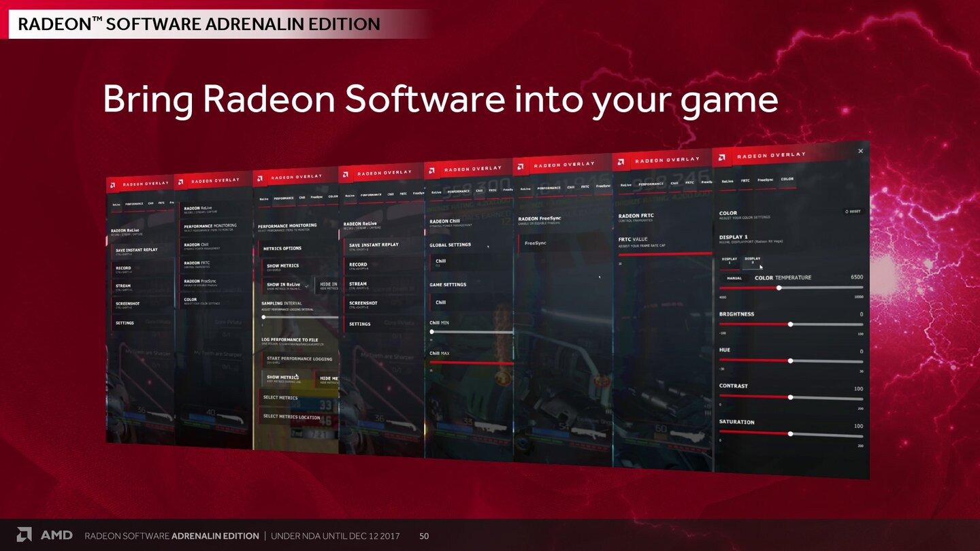The image size is (980, 551).
Task: Switch to COLOR tab in rightmost panel
Action: coord(787,180)
